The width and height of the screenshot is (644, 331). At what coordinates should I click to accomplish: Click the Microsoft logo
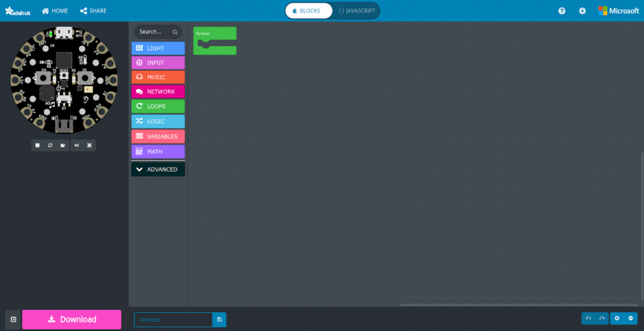(x=618, y=11)
